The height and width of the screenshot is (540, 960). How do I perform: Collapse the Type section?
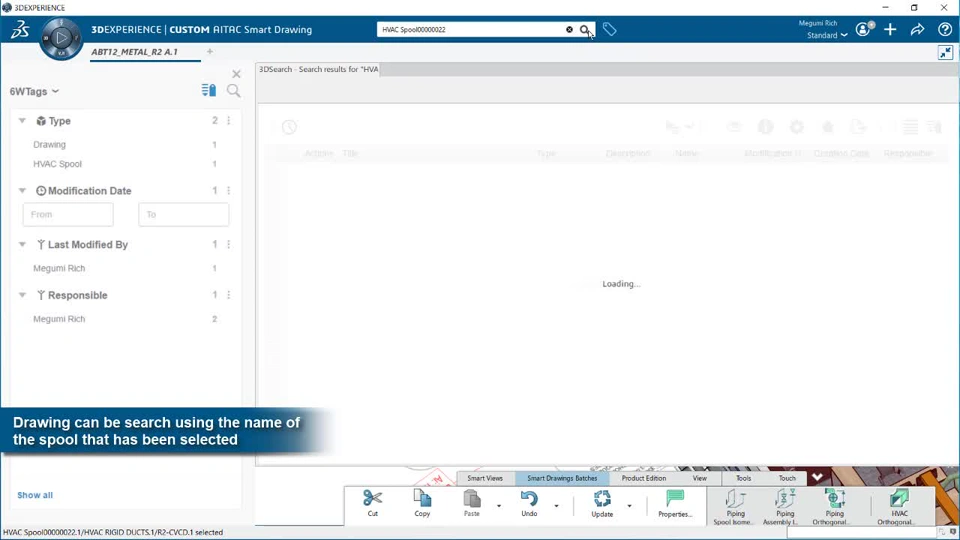tap(22, 121)
